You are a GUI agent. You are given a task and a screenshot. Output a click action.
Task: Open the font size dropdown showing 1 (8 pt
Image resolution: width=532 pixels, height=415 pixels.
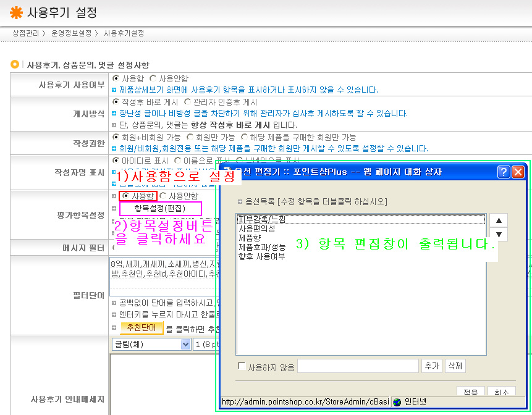pyautogui.click(x=204, y=344)
